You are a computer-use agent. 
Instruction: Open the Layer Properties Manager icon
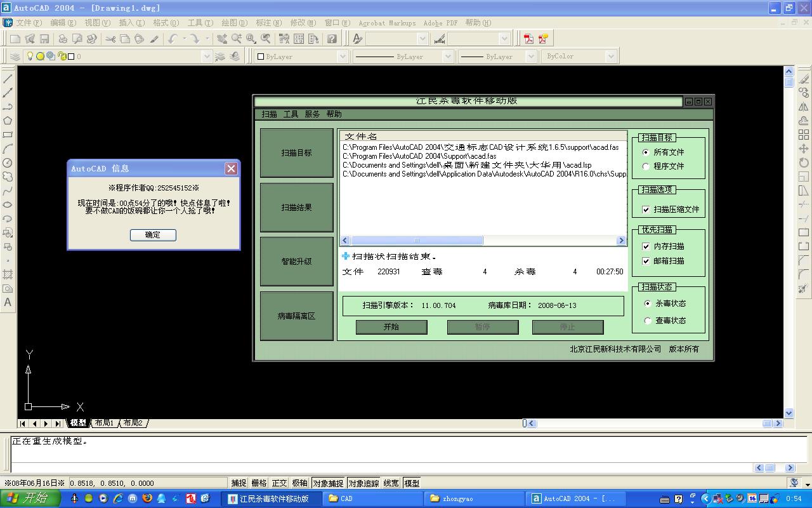pos(15,57)
